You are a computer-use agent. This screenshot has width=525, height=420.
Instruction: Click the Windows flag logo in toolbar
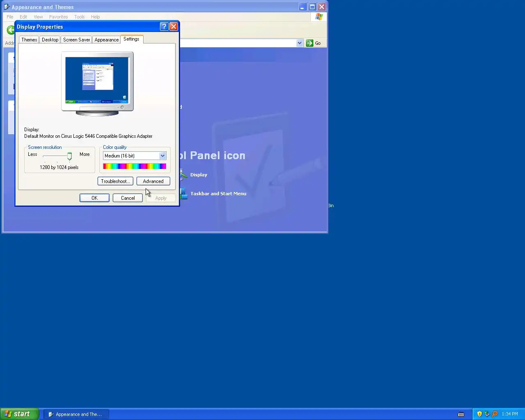click(319, 17)
